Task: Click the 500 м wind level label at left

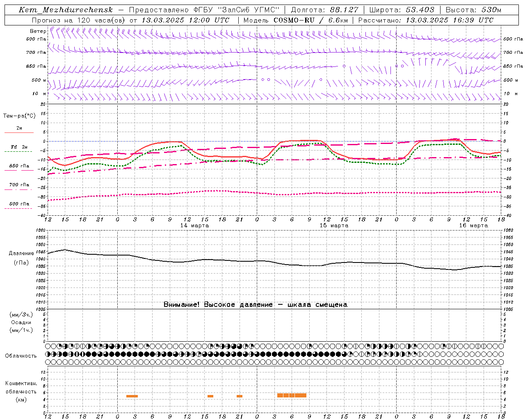Action: pyautogui.click(x=39, y=80)
